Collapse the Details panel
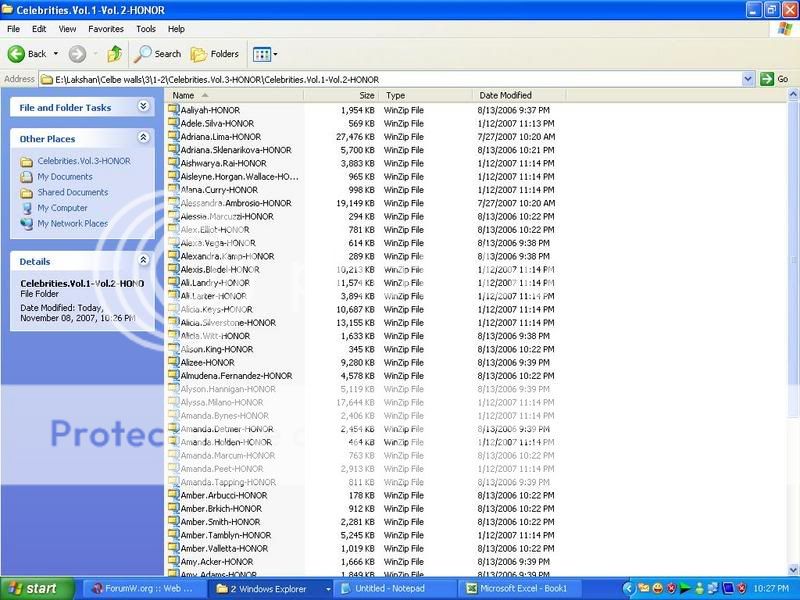Viewport: 800px width, 600px height. pyautogui.click(x=143, y=260)
